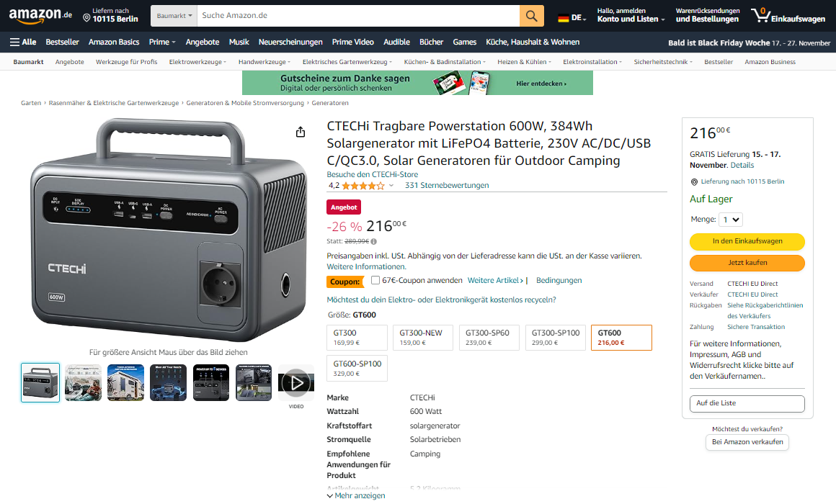
Task: Click the orange search magnifier button
Action: point(532,16)
